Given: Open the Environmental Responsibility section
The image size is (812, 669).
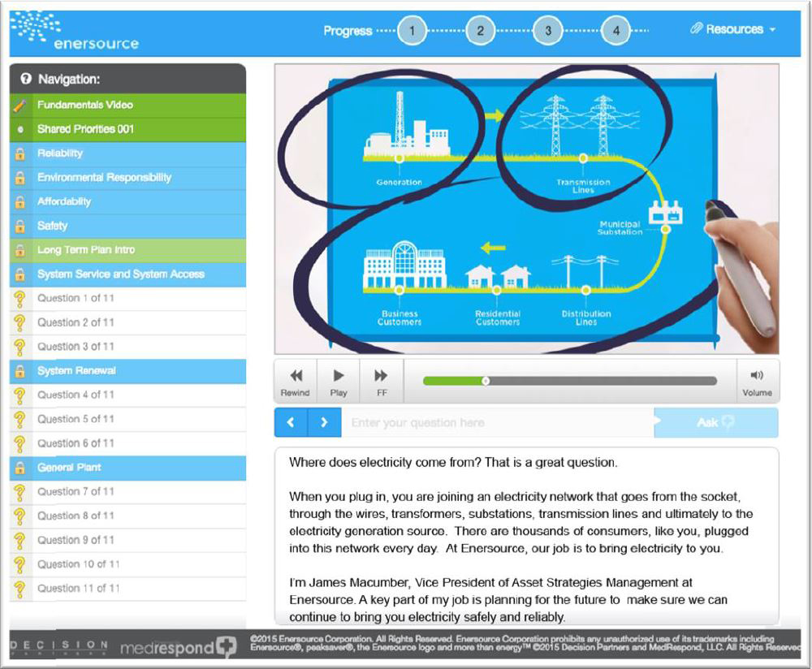Looking at the screenshot, I should point(128,178).
